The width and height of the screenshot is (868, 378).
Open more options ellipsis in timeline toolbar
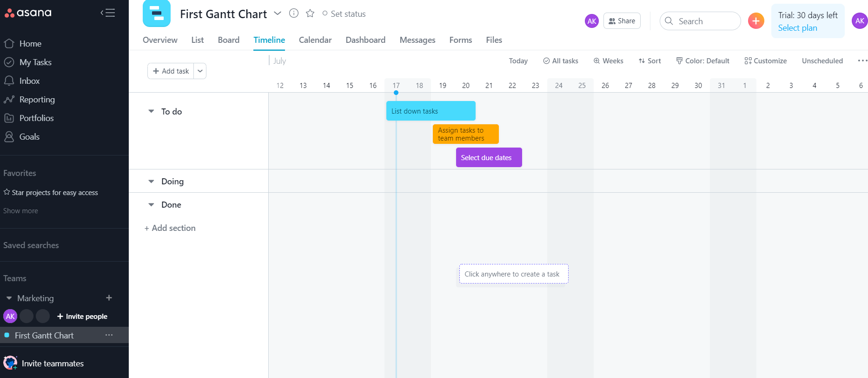click(862, 61)
